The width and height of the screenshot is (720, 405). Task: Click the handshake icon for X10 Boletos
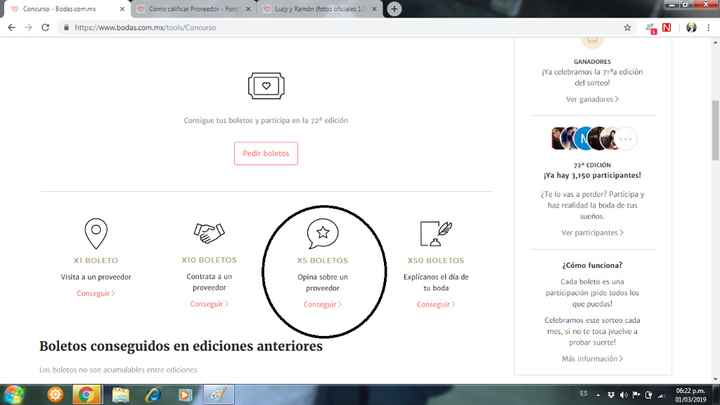(x=208, y=232)
